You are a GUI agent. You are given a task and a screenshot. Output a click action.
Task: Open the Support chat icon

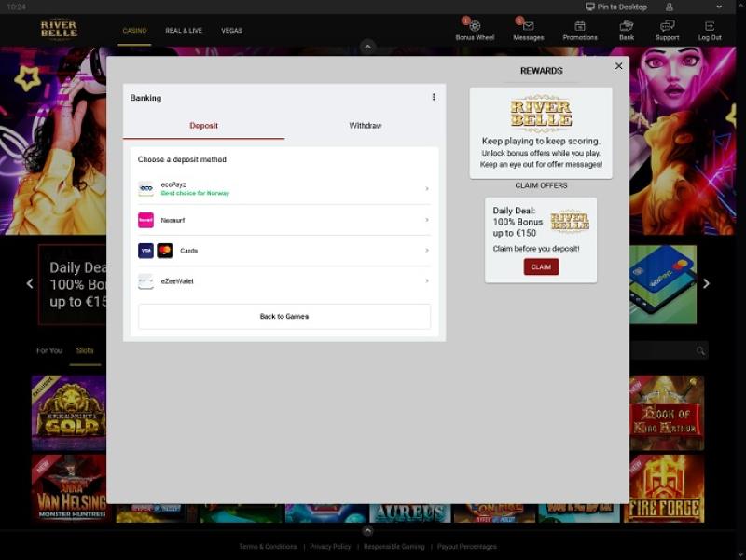(x=667, y=27)
